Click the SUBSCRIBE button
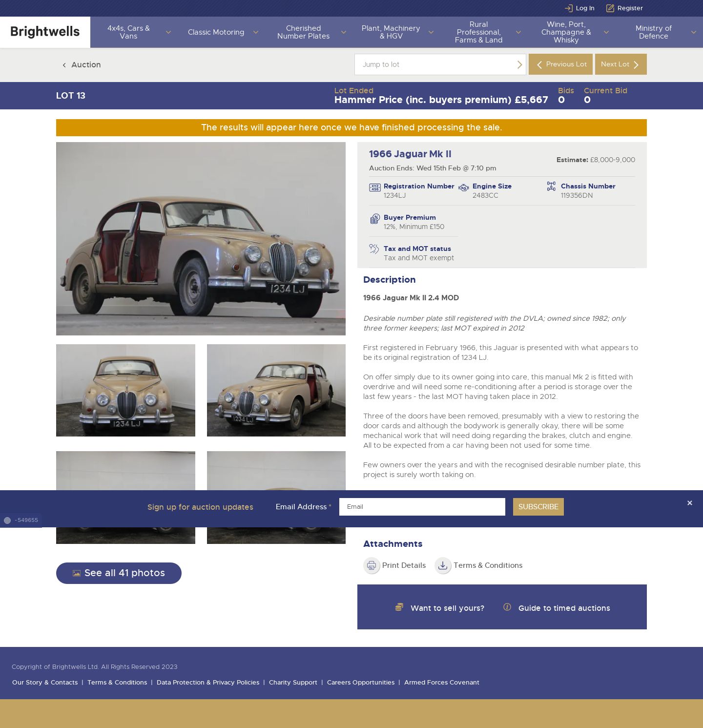The image size is (703, 728). coord(538,507)
